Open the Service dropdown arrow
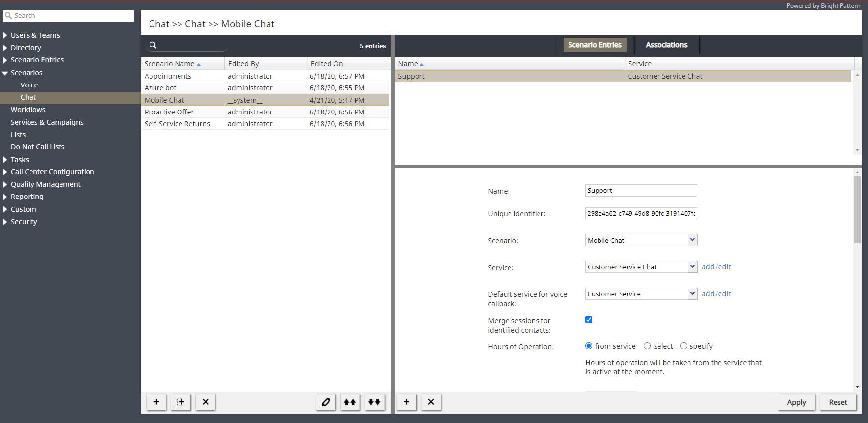Screen dimensions: 868x423 point(692,267)
